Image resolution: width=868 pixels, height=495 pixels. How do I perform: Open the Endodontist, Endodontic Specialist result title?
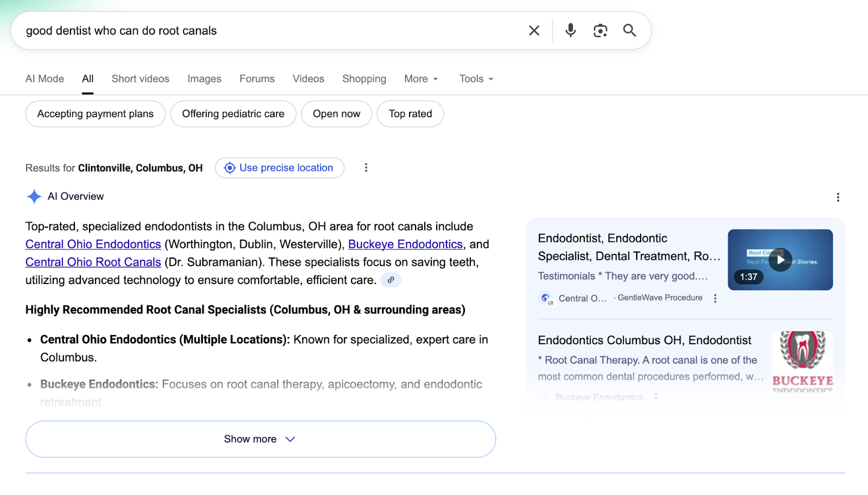629,247
